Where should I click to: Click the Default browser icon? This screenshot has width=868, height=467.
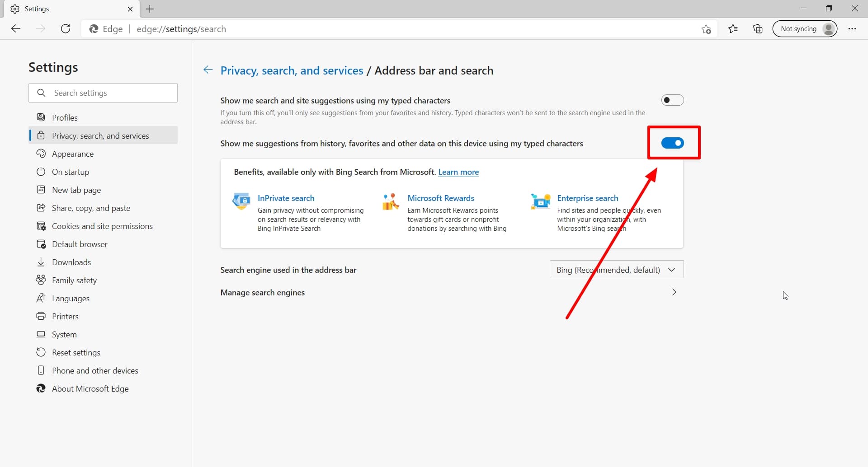click(x=41, y=244)
